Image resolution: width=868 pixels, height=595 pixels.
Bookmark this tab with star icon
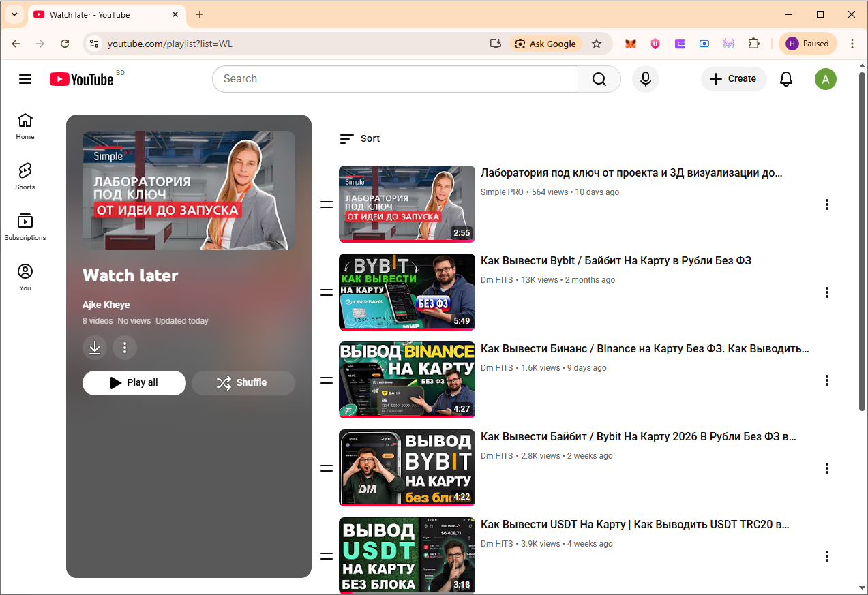pyautogui.click(x=597, y=44)
